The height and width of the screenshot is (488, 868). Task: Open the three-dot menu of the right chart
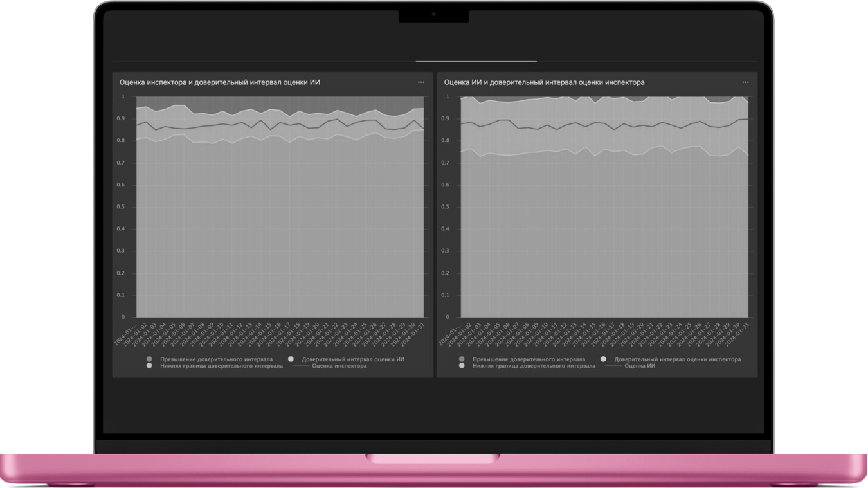[x=745, y=82]
